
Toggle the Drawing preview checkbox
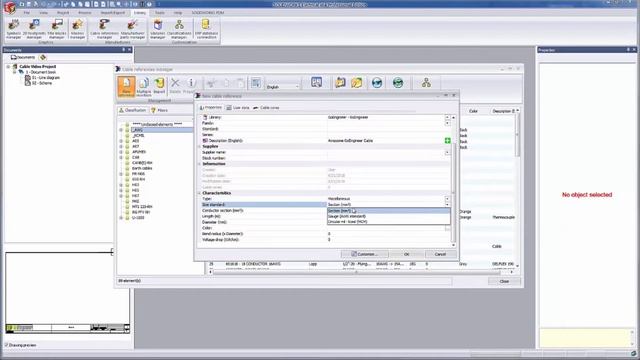tap(7, 345)
